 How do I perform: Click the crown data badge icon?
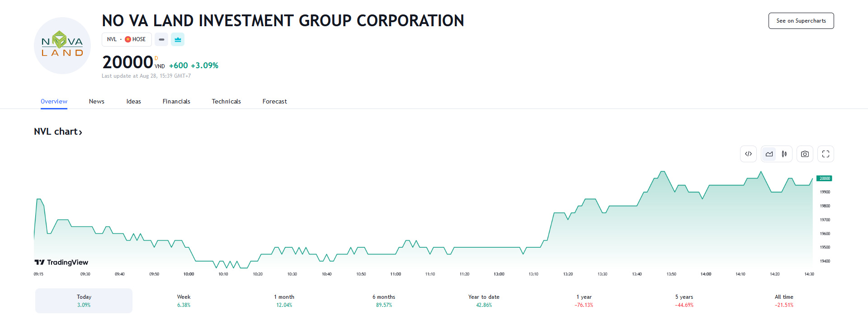click(x=178, y=40)
